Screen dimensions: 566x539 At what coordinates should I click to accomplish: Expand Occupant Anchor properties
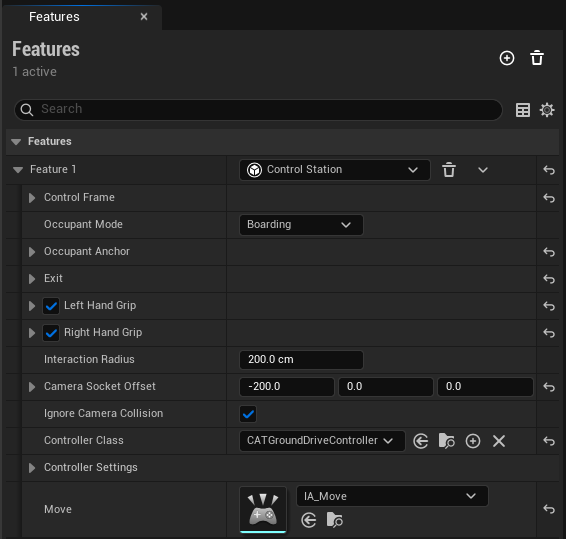click(32, 252)
